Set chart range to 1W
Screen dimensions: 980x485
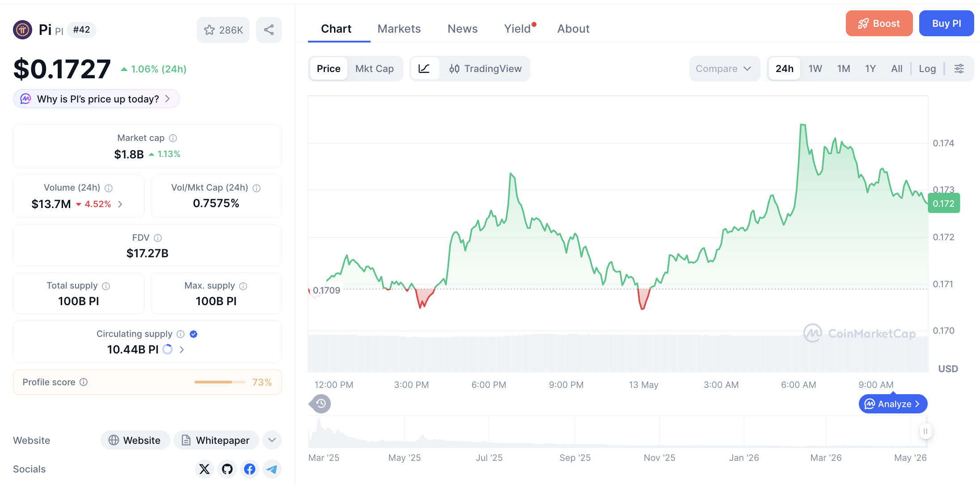pos(815,68)
